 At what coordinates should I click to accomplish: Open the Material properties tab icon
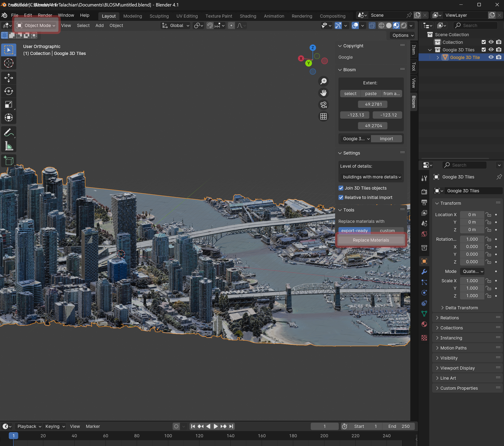(424, 324)
